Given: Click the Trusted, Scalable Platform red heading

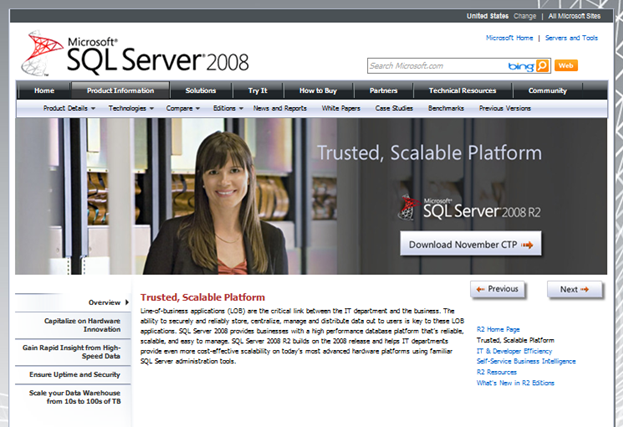Looking at the screenshot, I should [x=202, y=298].
